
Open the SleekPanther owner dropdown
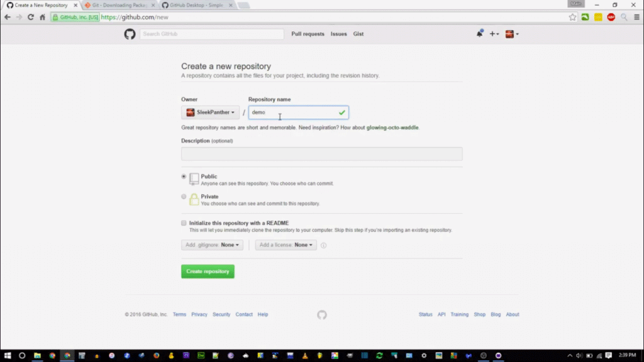210,112
